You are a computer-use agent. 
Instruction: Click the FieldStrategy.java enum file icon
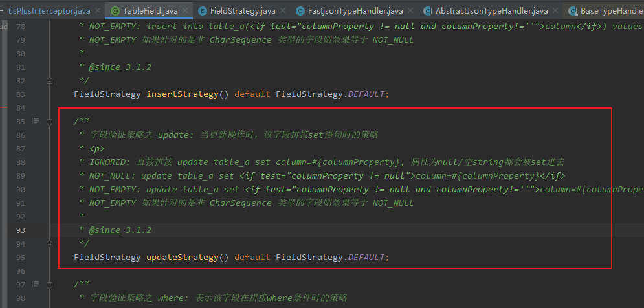coord(203,11)
